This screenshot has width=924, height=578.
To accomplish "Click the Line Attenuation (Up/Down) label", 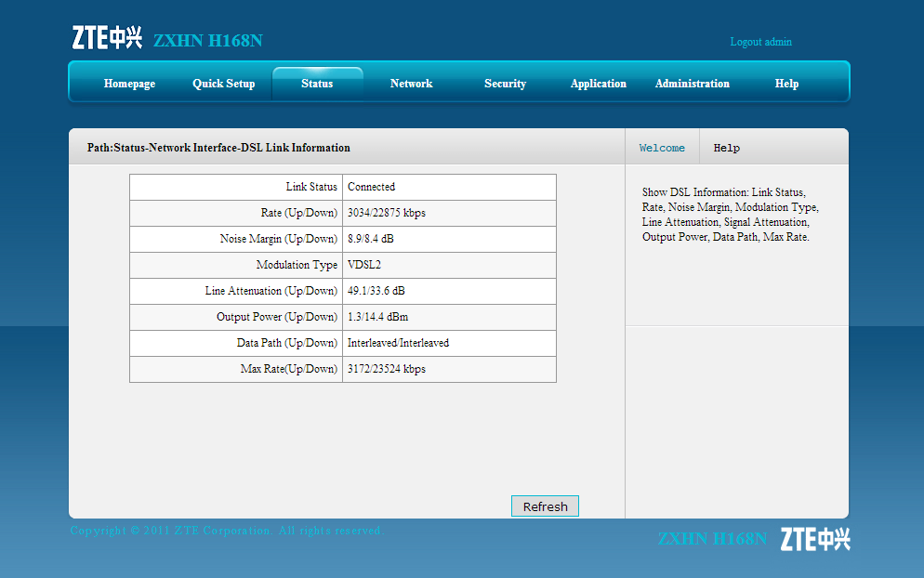I will tap(271, 291).
